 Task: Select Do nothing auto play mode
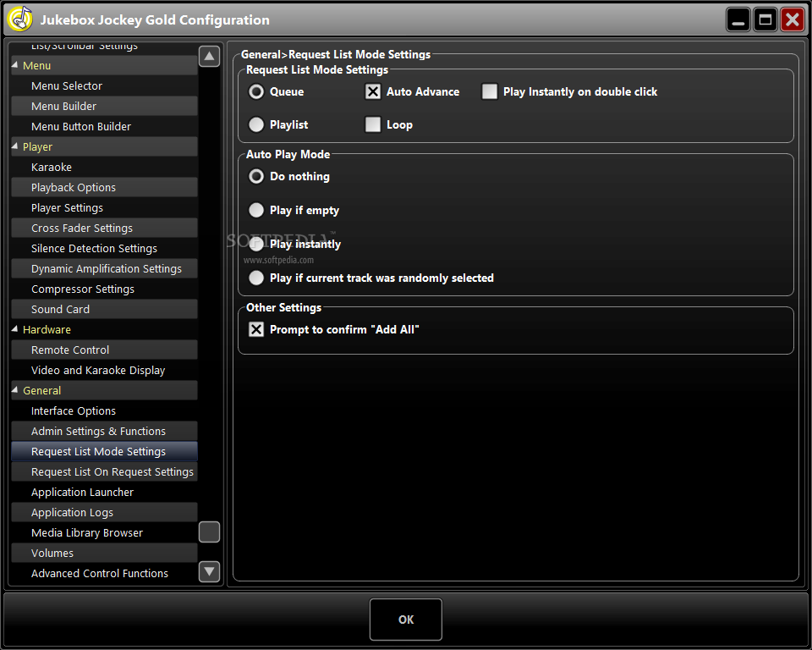point(256,176)
